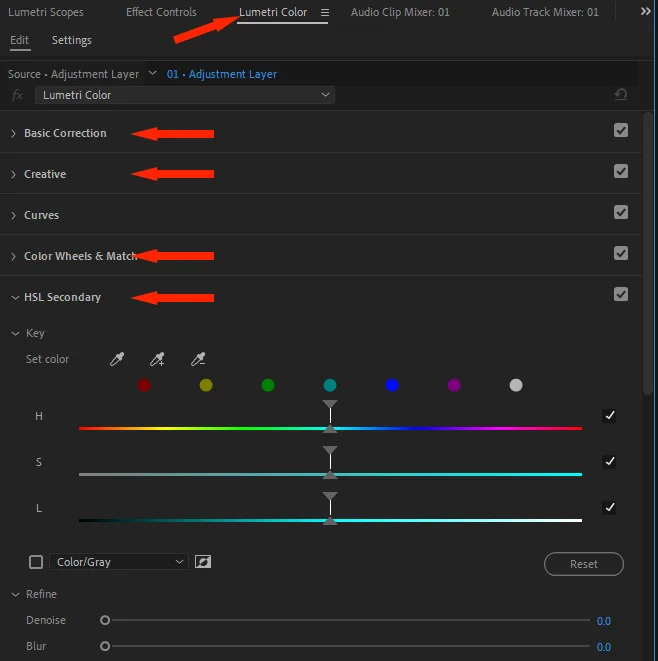Disable the Creative section checkbox
Image resolution: width=658 pixels, height=661 pixels.
click(621, 171)
